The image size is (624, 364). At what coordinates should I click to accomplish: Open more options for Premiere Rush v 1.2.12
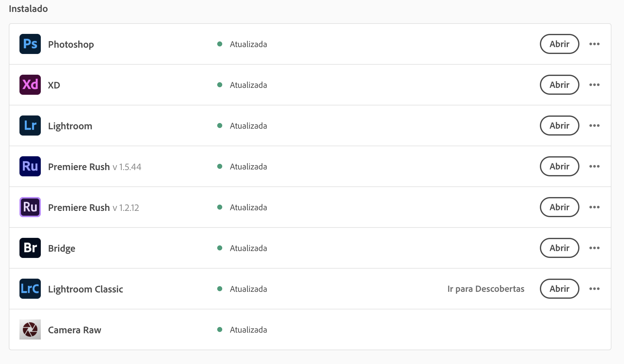(x=594, y=207)
